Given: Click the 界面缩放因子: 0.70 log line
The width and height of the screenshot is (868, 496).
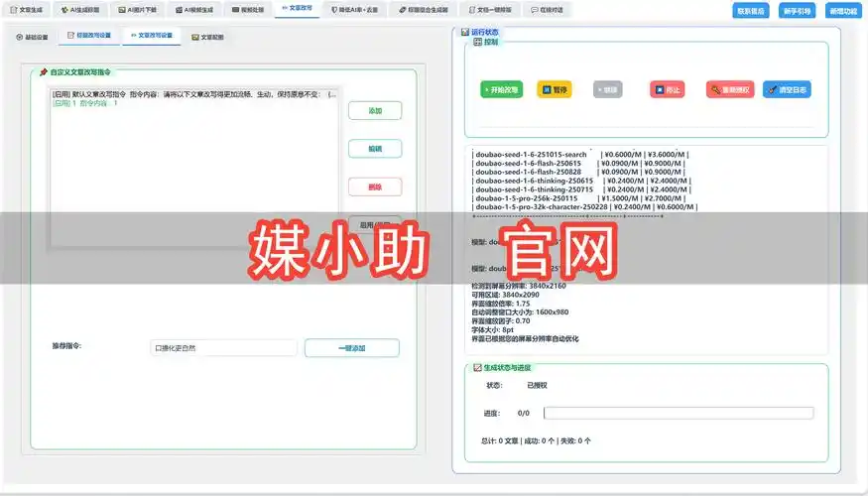Looking at the screenshot, I should coord(500,321).
